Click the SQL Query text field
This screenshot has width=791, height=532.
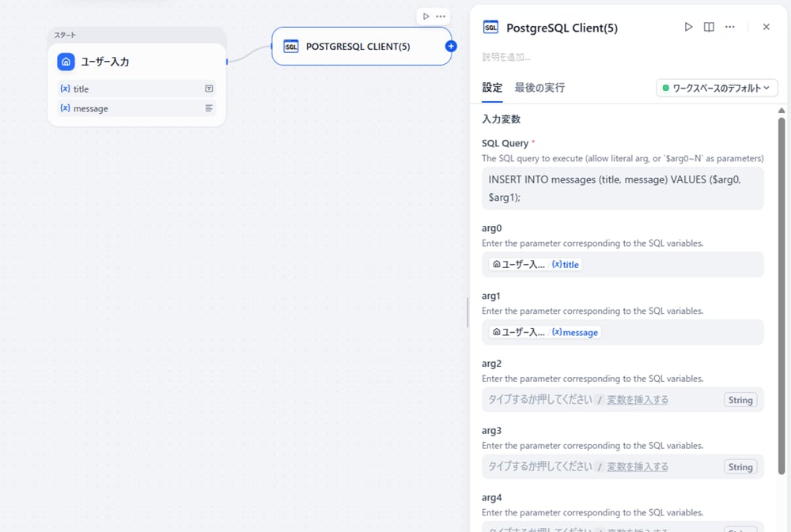pyautogui.click(x=623, y=188)
